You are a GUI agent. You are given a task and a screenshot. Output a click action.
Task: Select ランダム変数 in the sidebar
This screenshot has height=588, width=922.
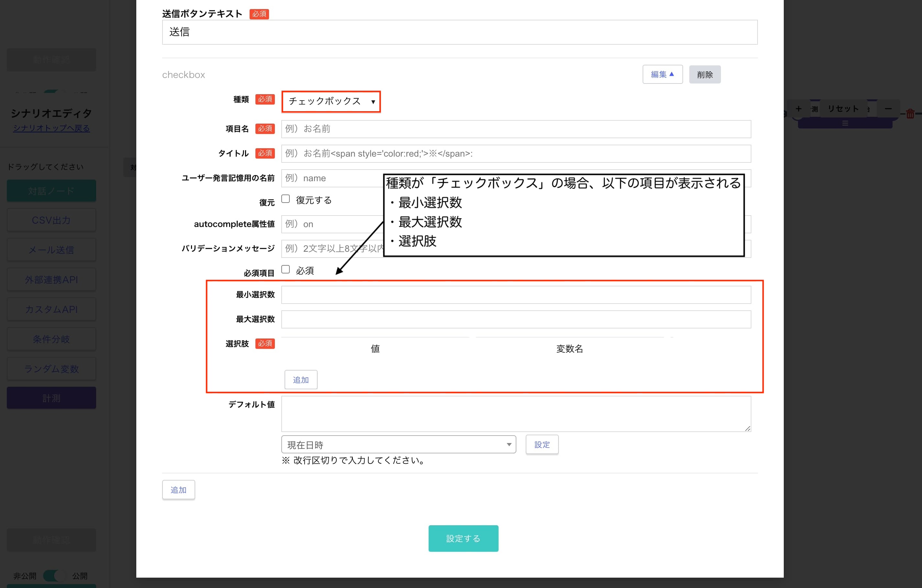click(51, 369)
